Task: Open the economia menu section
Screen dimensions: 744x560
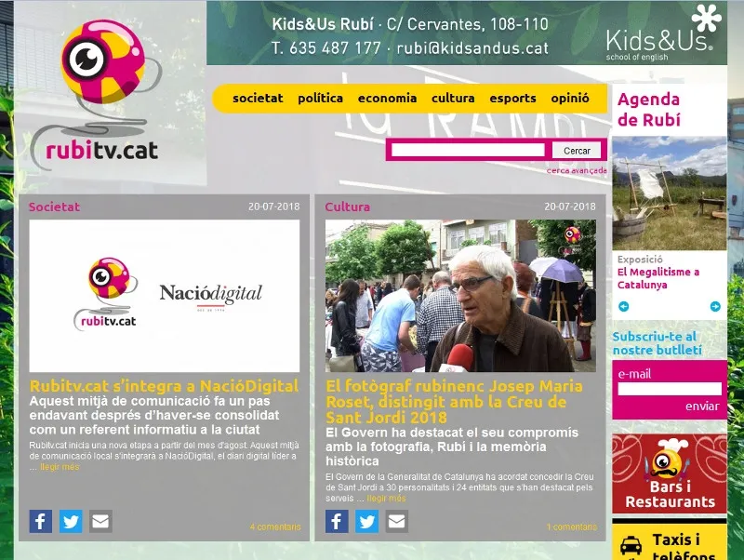Action: tap(387, 99)
